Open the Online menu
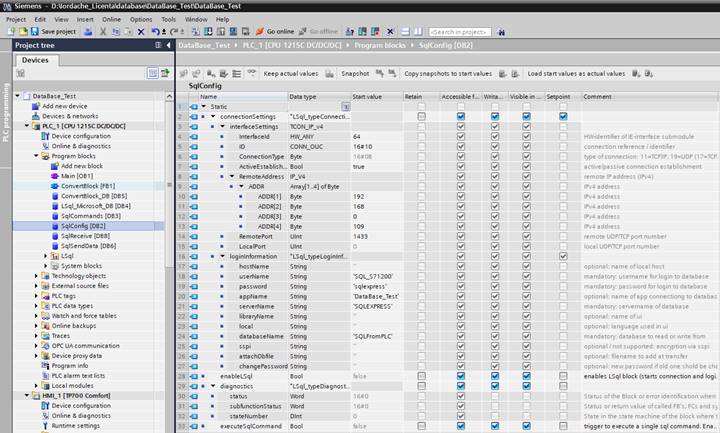Image resolution: width=720 pixels, height=433 pixels. point(111,19)
